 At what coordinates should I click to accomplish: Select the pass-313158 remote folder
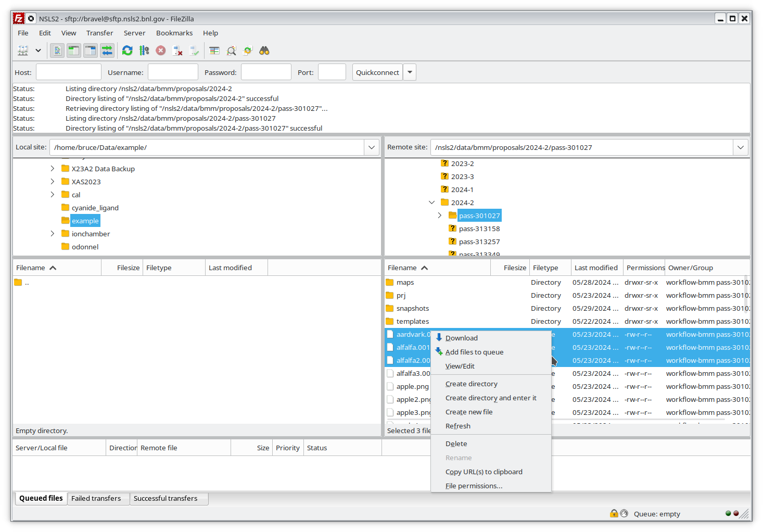point(479,229)
